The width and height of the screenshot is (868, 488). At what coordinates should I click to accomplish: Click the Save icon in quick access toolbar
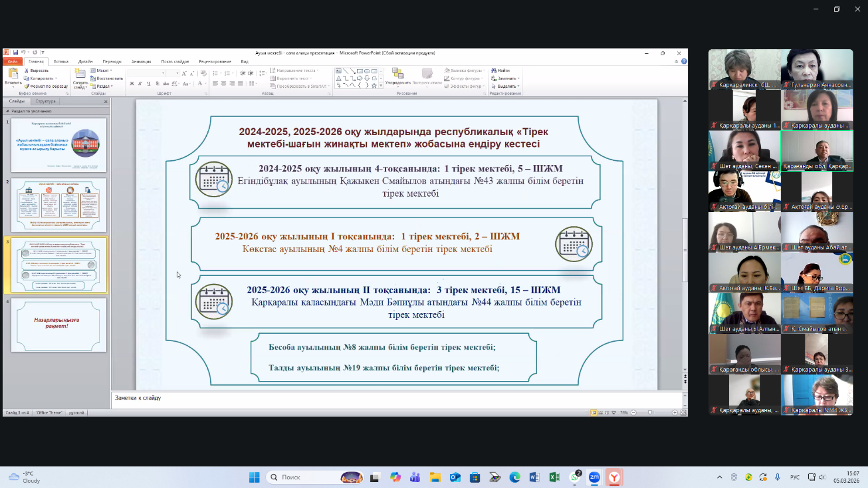(x=16, y=53)
